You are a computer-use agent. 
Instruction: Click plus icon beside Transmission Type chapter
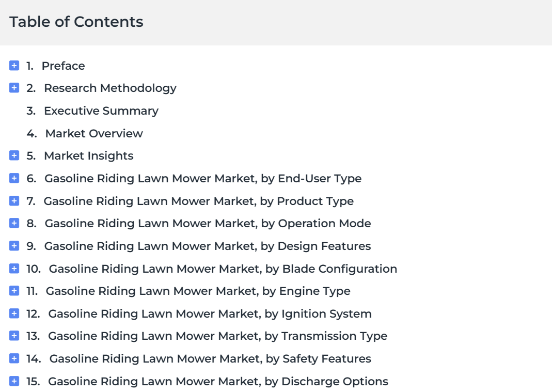coord(14,336)
